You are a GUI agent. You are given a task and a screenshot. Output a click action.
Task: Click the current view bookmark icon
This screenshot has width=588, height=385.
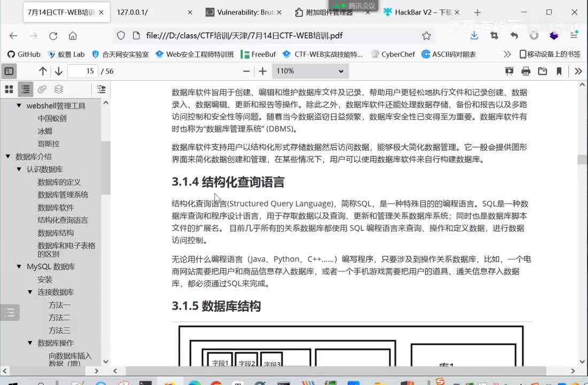pos(559,71)
